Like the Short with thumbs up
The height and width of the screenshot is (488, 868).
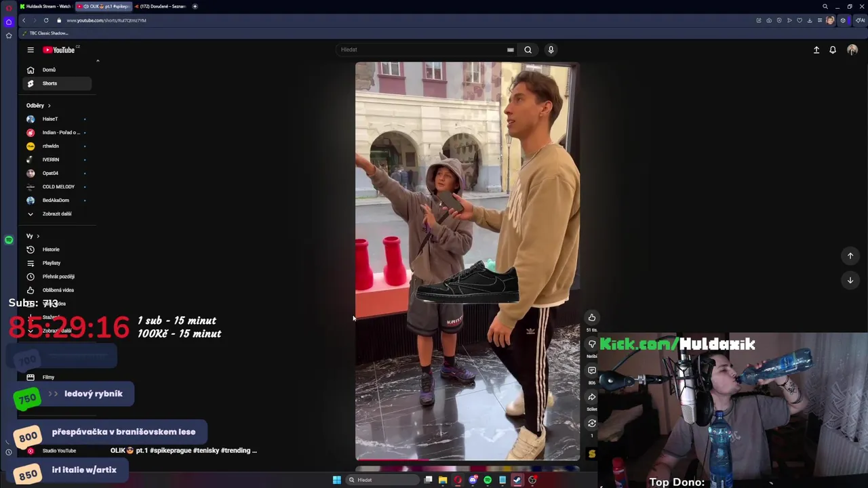pos(592,318)
